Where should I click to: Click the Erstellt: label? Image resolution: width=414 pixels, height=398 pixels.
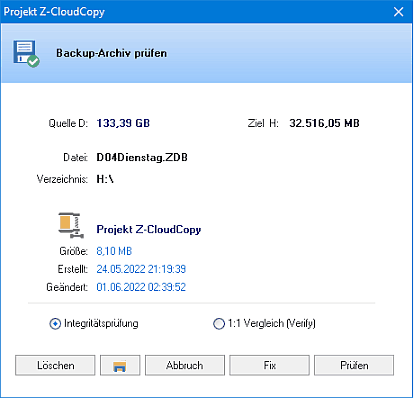73,269
